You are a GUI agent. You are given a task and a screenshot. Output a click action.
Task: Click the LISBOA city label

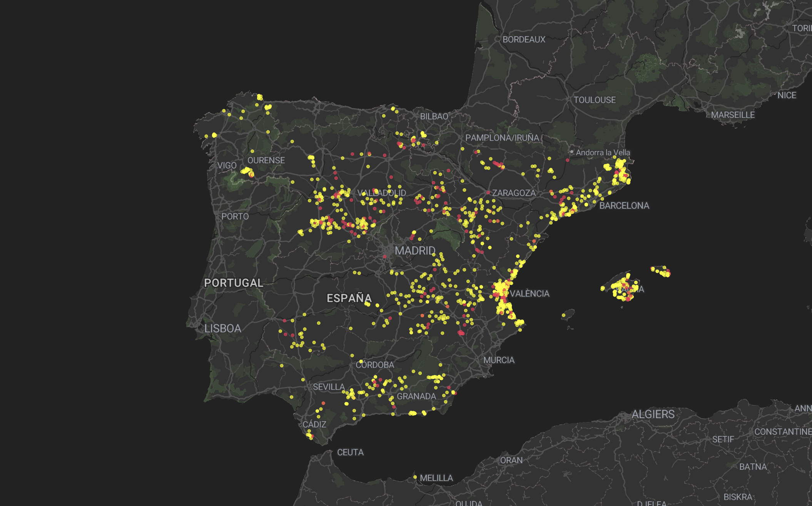222,328
